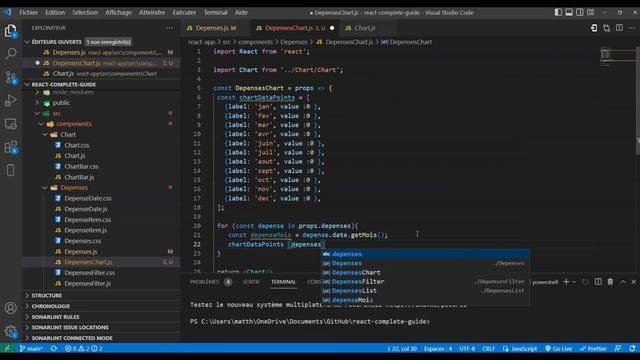Open the Terminal menu
Viewport: 640px width, 360px height.
tap(216, 13)
